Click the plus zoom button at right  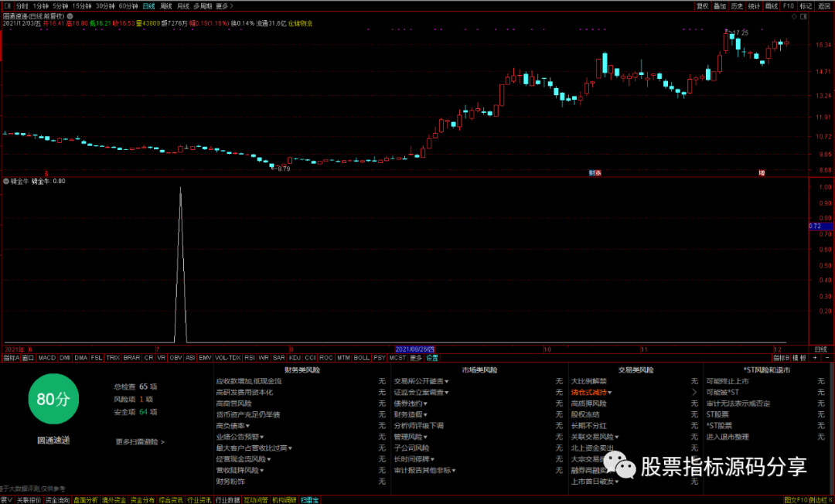[815, 358]
